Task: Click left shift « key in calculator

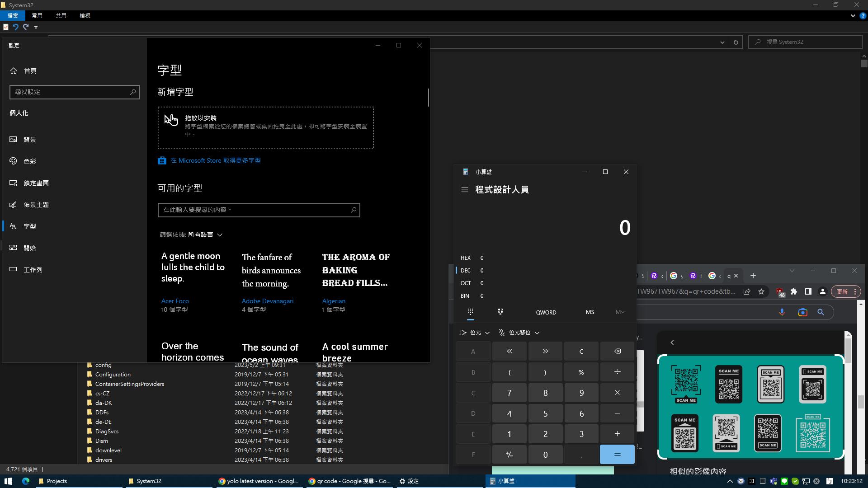Action: (x=509, y=351)
